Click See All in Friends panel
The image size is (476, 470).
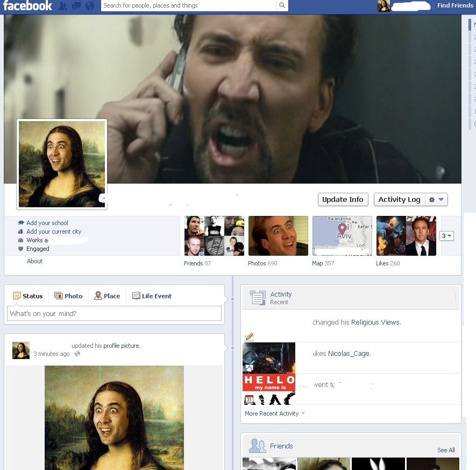point(446,450)
